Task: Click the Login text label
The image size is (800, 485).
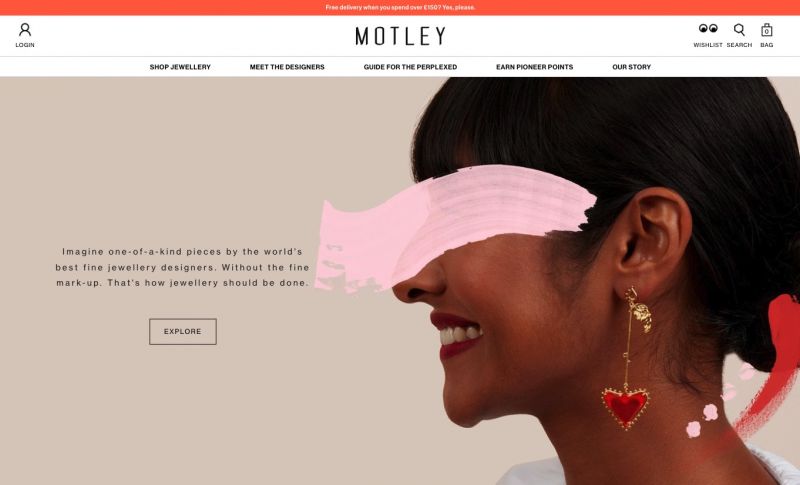Action: tap(25, 45)
